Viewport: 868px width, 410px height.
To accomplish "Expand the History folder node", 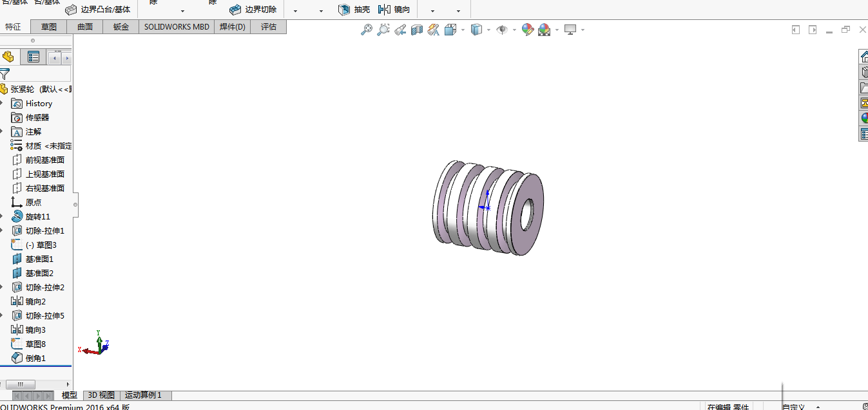I will point(2,104).
